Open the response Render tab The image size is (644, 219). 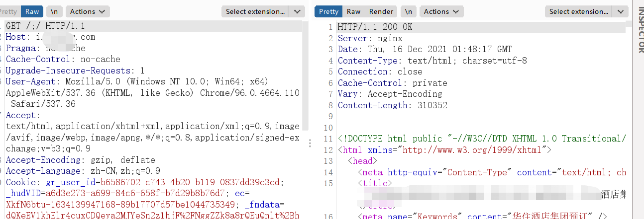(x=381, y=11)
